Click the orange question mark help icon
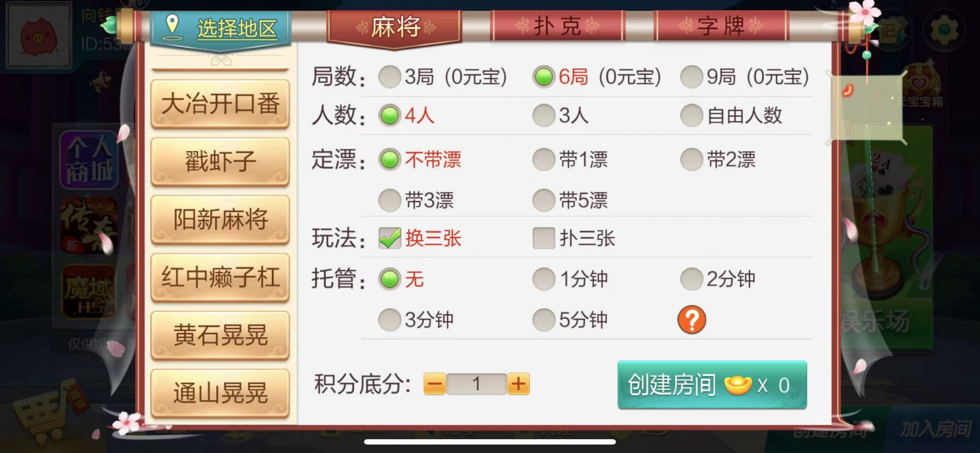The height and width of the screenshot is (453, 980). coord(691,319)
